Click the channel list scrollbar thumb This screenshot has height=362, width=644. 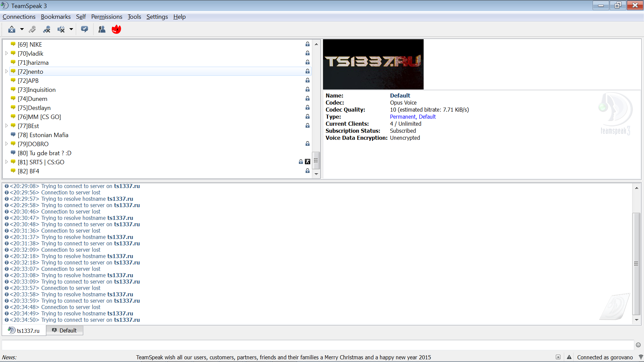[316, 161]
